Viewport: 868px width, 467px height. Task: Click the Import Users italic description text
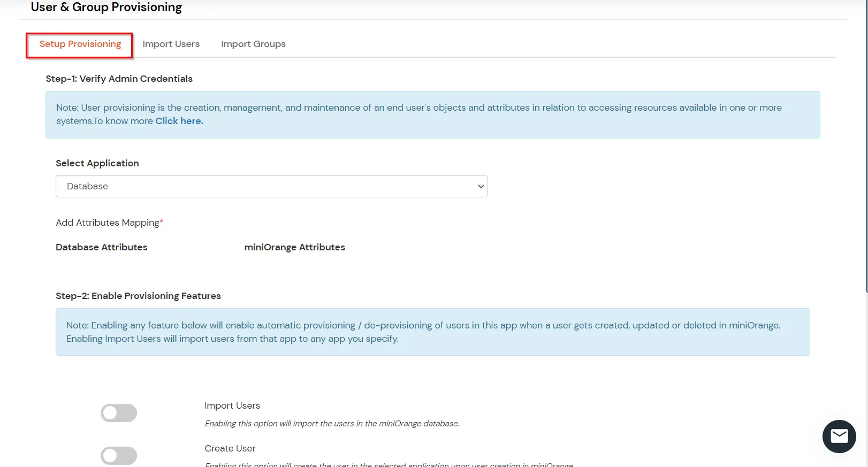click(x=332, y=424)
